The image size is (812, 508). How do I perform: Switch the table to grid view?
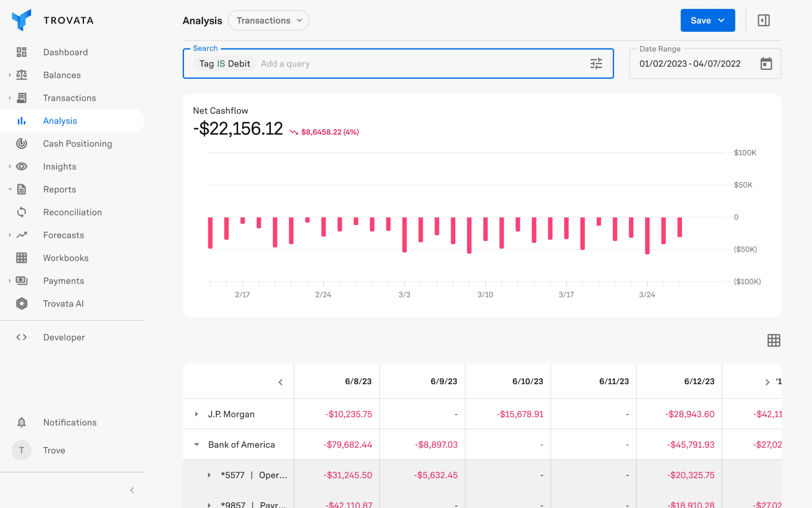(773, 340)
